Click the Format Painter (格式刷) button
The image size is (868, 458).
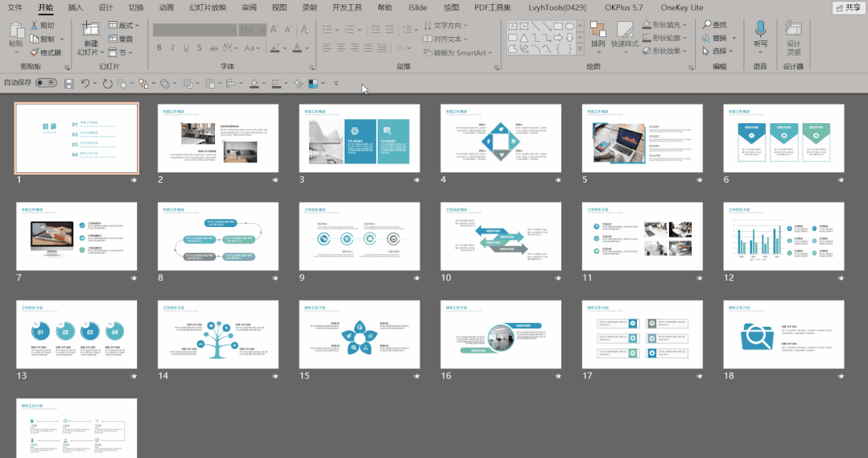pos(45,52)
